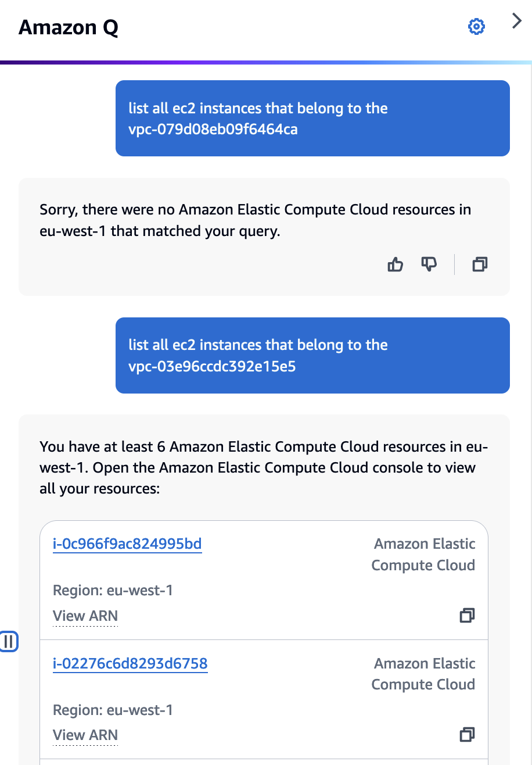
Task: Open instance i-0c966f9ac824995bd details
Action: tap(127, 544)
